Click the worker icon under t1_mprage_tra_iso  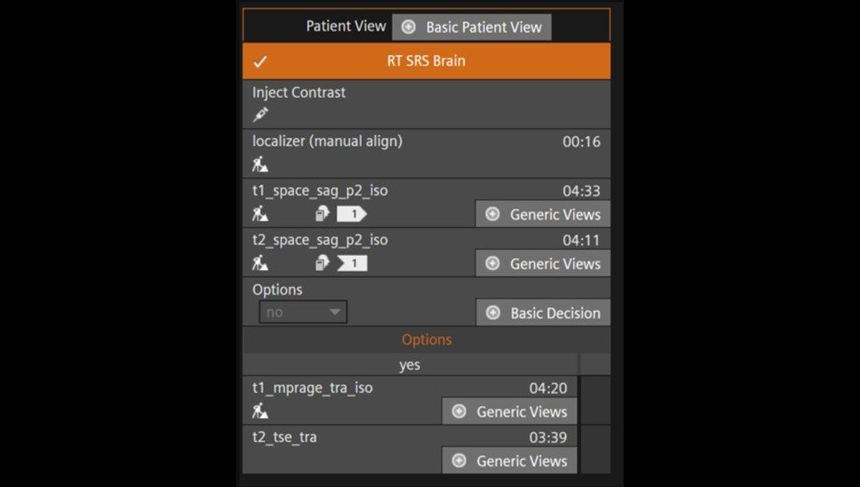pyautogui.click(x=260, y=411)
